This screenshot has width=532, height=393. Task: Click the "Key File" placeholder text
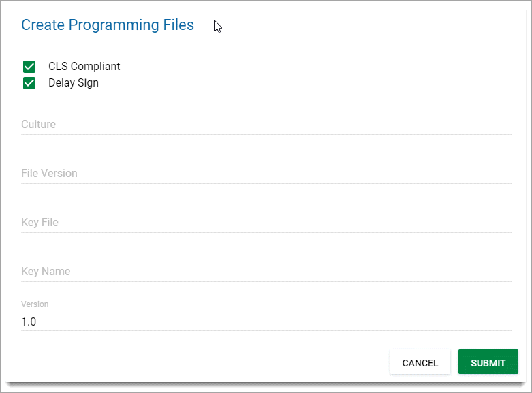click(x=40, y=223)
